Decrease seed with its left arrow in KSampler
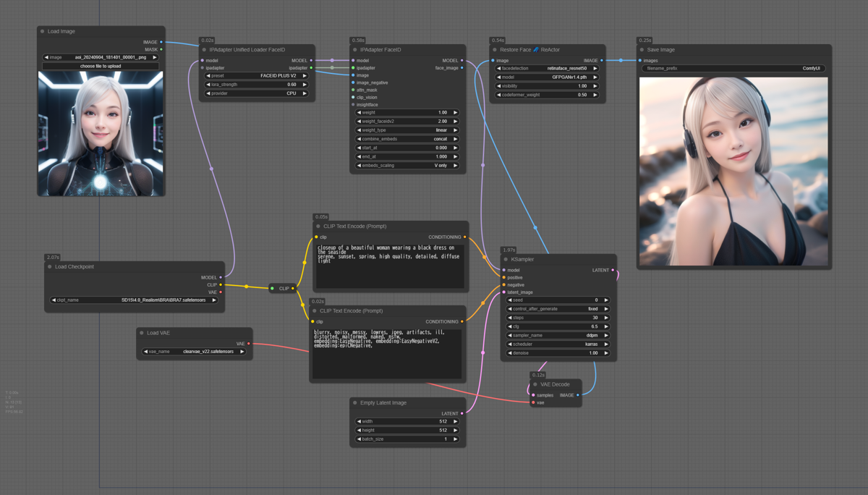This screenshot has width=868, height=495. click(x=510, y=300)
